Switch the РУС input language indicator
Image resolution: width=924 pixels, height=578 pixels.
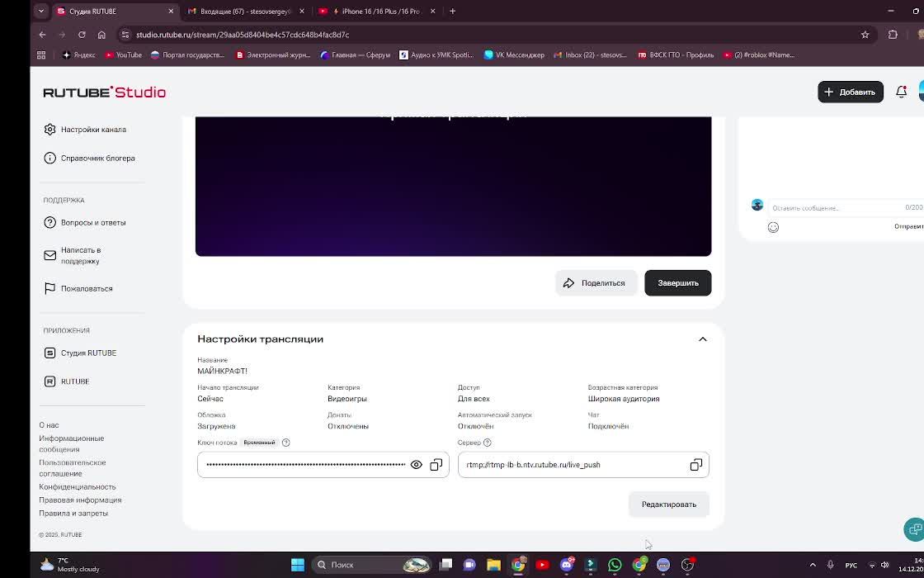851,565
